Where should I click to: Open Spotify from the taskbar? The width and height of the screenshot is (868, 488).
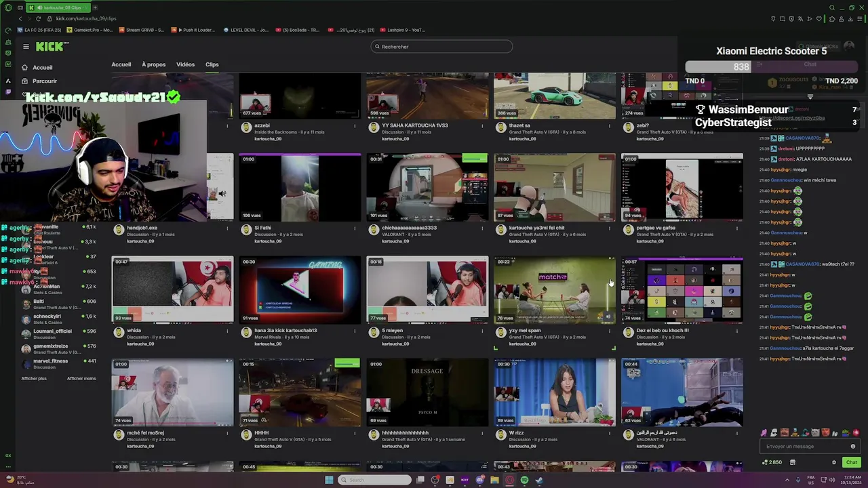tap(525, 480)
